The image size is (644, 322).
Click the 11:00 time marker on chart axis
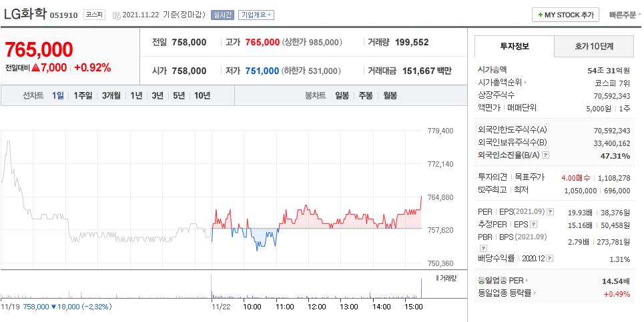click(x=284, y=307)
